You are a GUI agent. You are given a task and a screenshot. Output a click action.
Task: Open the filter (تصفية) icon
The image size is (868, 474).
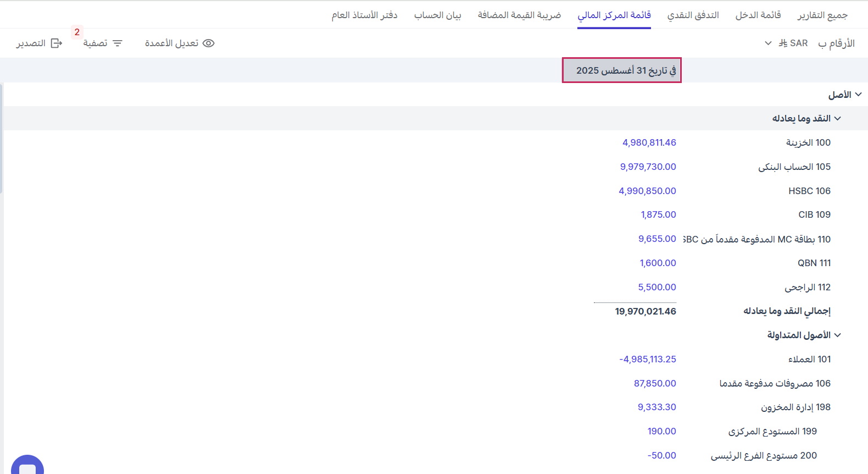tap(118, 43)
